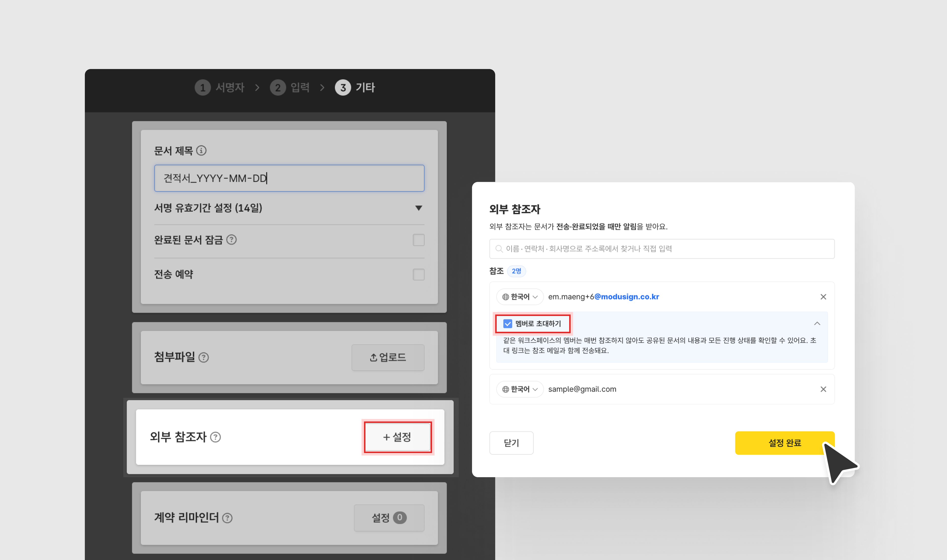Enable 완료된 문서 잠금 checkbox

point(418,240)
